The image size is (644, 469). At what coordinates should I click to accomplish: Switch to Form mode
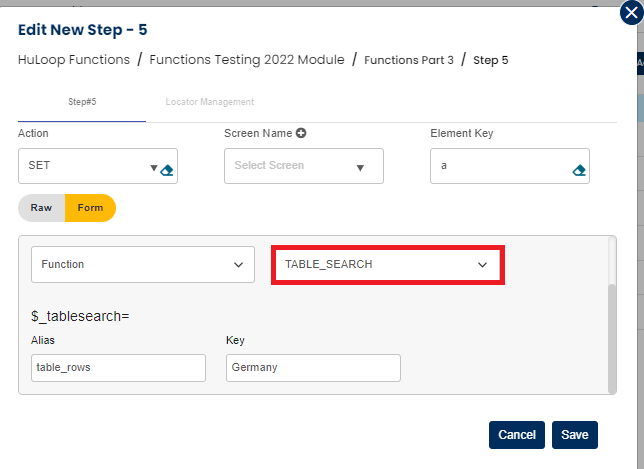click(x=90, y=208)
